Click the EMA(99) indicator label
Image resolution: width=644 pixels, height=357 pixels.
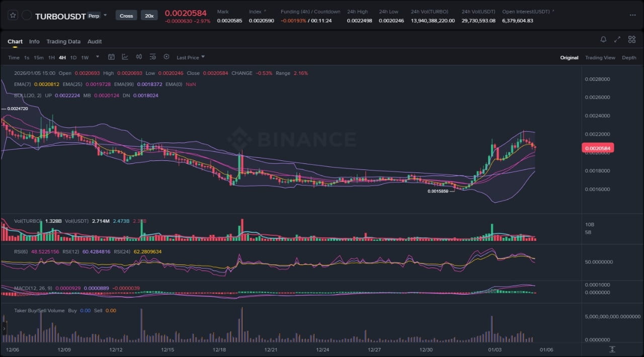coord(124,84)
